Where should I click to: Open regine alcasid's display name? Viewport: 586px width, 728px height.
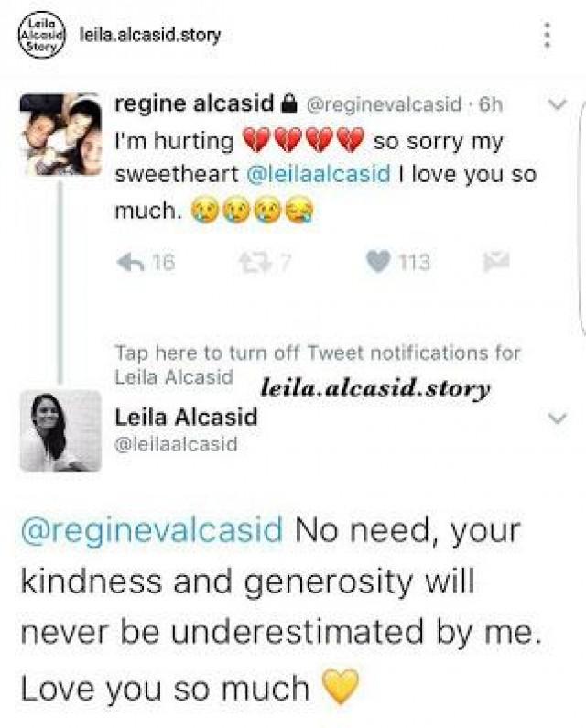191,104
